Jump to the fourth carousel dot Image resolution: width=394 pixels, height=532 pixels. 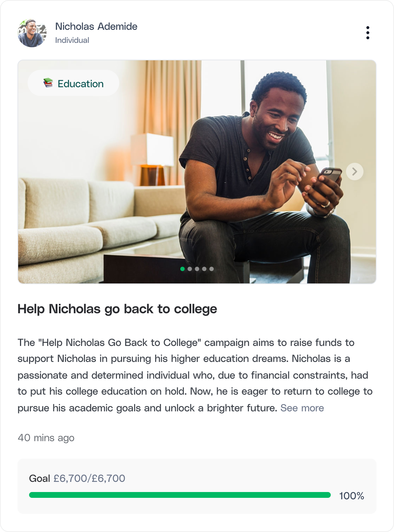[x=204, y=269]
